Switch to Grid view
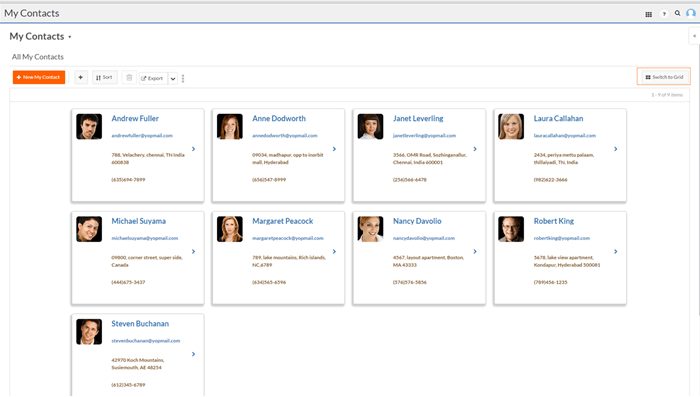This screenshot has width=700, height=397. (664, 77)
